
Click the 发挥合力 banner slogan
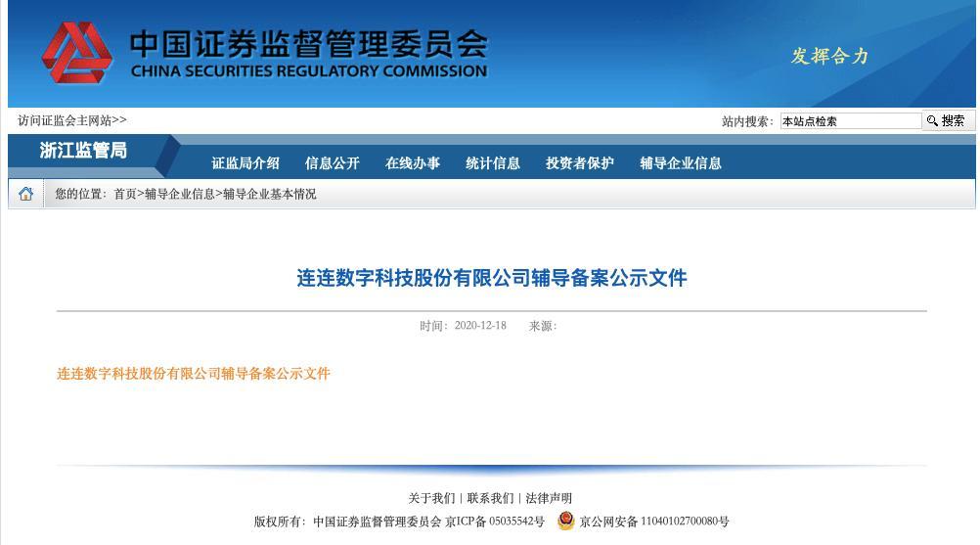point(829,56)
